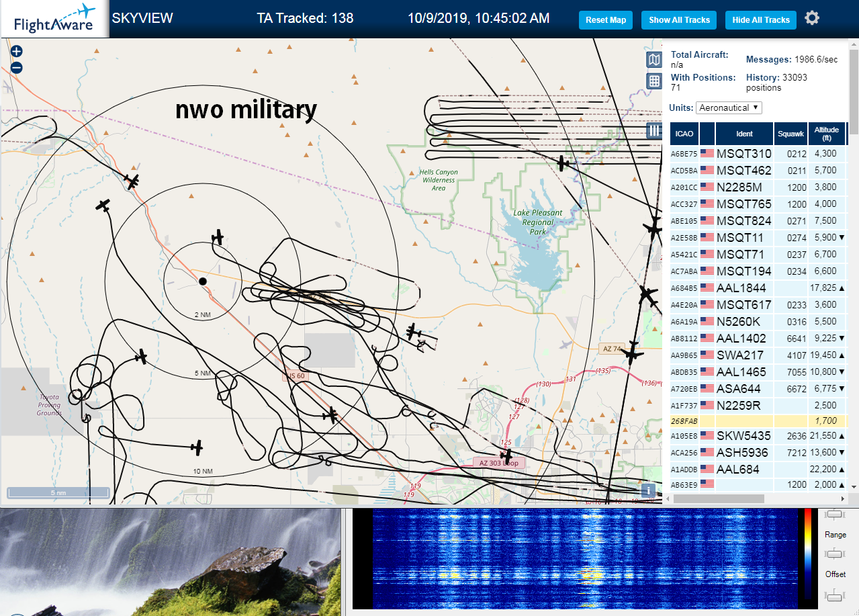Click Reset Map button

point(606,20)
